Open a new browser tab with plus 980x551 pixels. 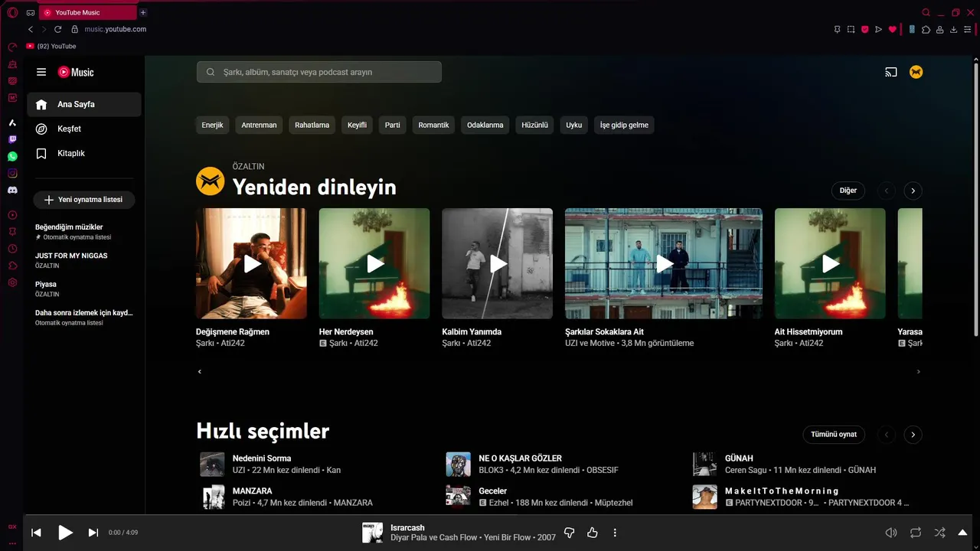pyautogui.click(x=143, y=12)
